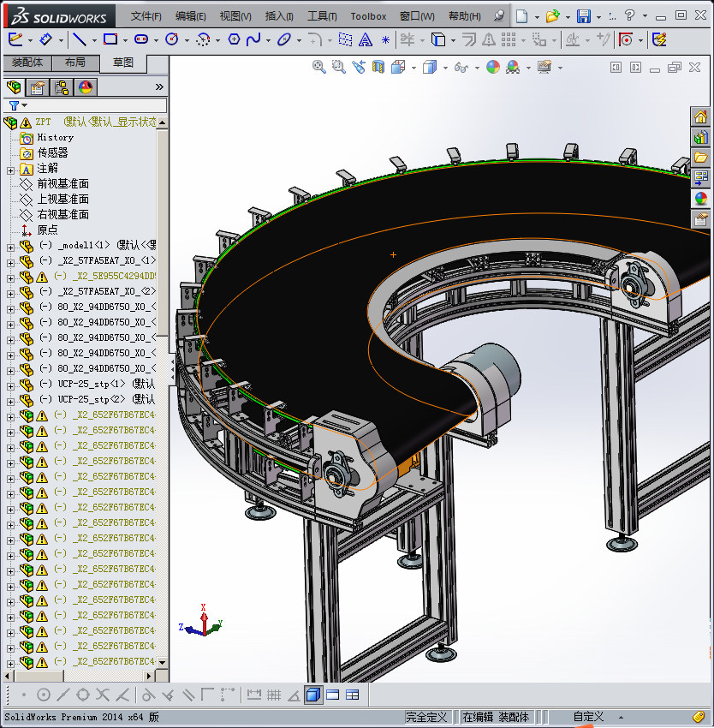Toggle the endpoint snap circle icon
The image size is (714, 728).
coord(44,695)
